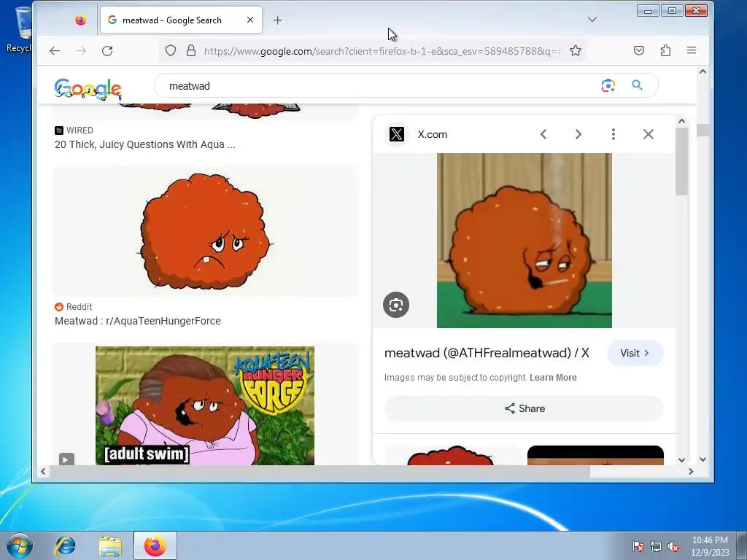
Task: Click preview panel scroll up arrow
Action: click(682, 122)
